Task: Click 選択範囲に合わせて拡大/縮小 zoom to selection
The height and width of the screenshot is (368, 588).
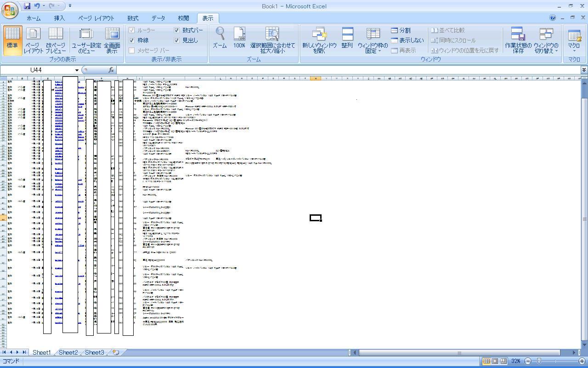Action: (x=272, y=40)
